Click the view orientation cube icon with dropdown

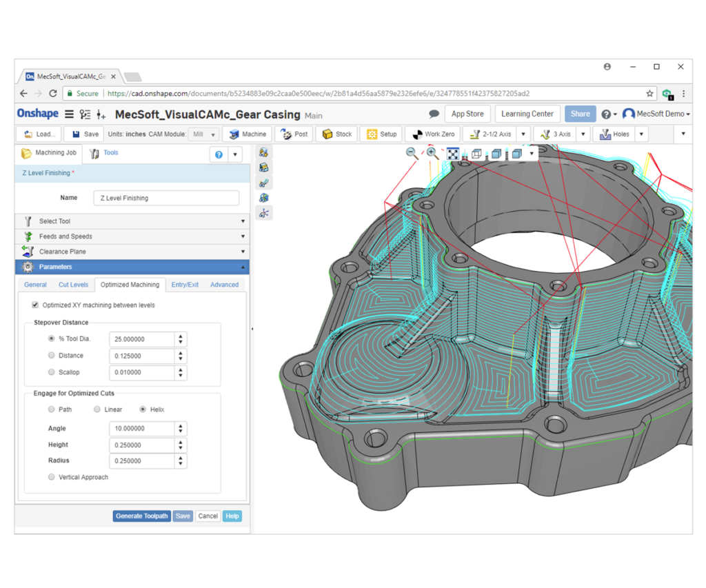click(x=517, y=154)
